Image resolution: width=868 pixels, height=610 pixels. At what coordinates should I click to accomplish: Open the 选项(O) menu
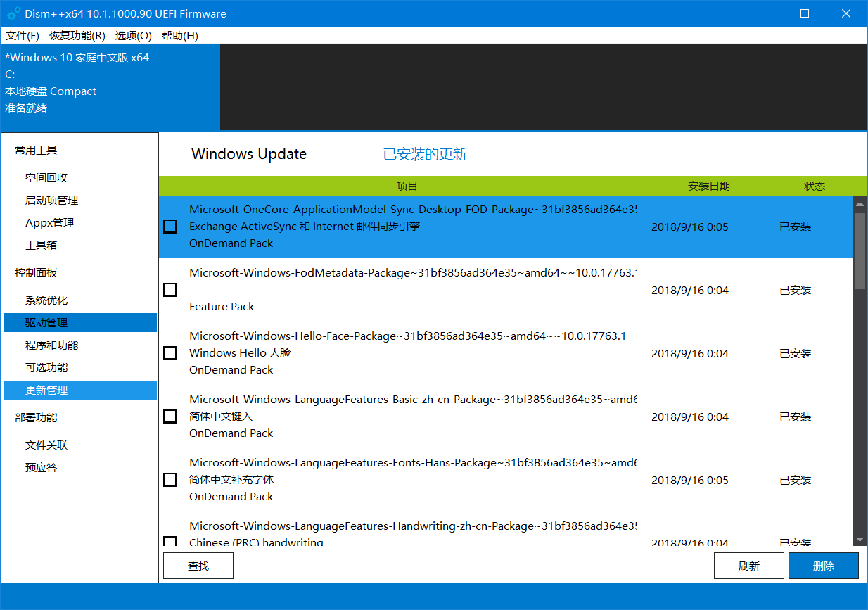coord(134,36)
